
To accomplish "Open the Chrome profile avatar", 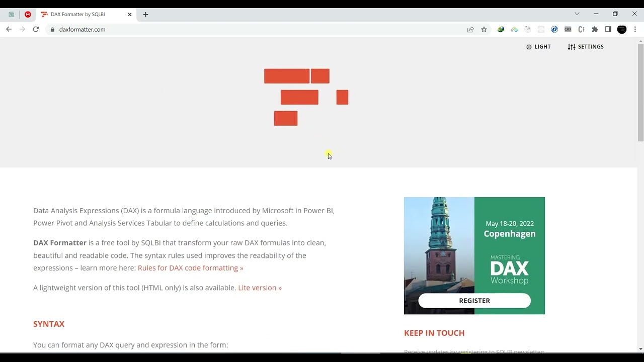I will 622,29.
